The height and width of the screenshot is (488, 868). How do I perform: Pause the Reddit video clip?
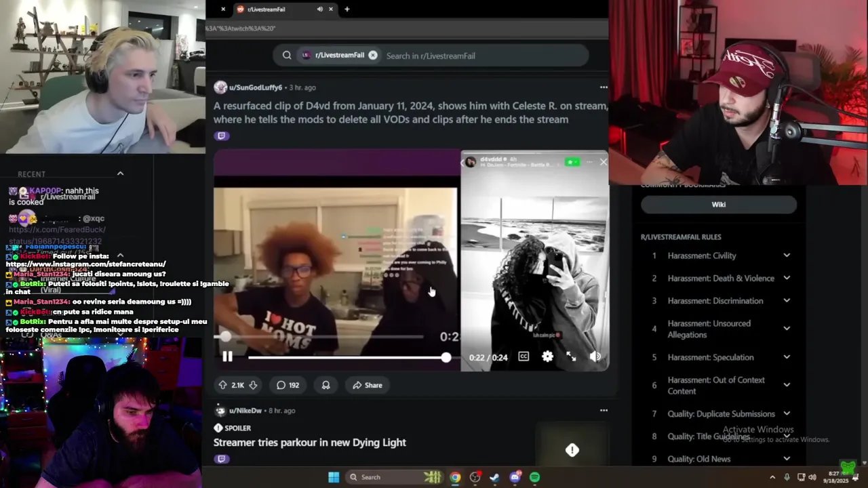(227, 357)
